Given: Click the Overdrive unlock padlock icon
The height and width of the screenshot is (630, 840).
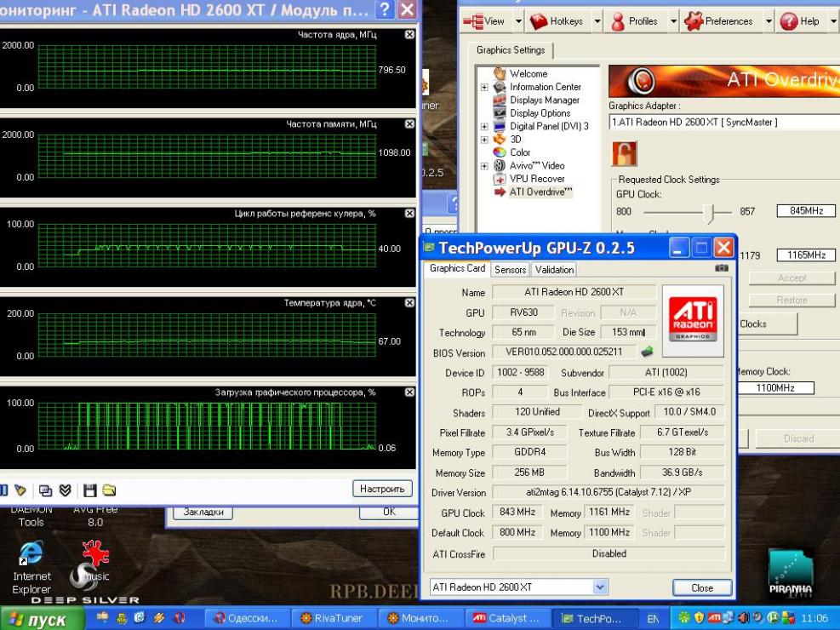Looking at the screenshot, I should click(x=624, y=154).
